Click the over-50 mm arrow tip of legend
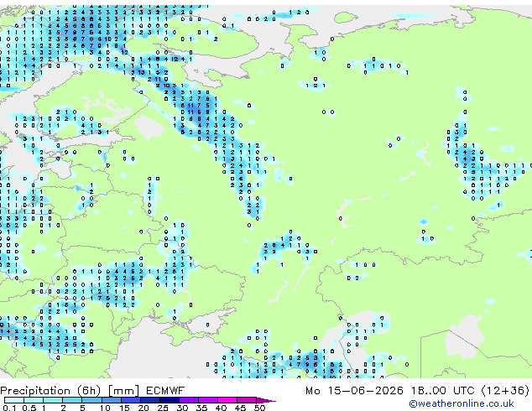 (x=266, y=401)
